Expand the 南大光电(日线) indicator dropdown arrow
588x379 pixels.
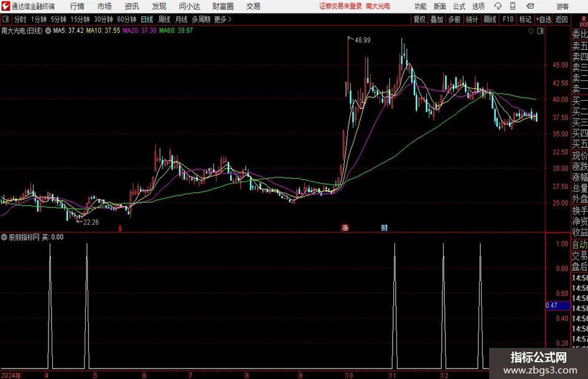coord(48,30)
